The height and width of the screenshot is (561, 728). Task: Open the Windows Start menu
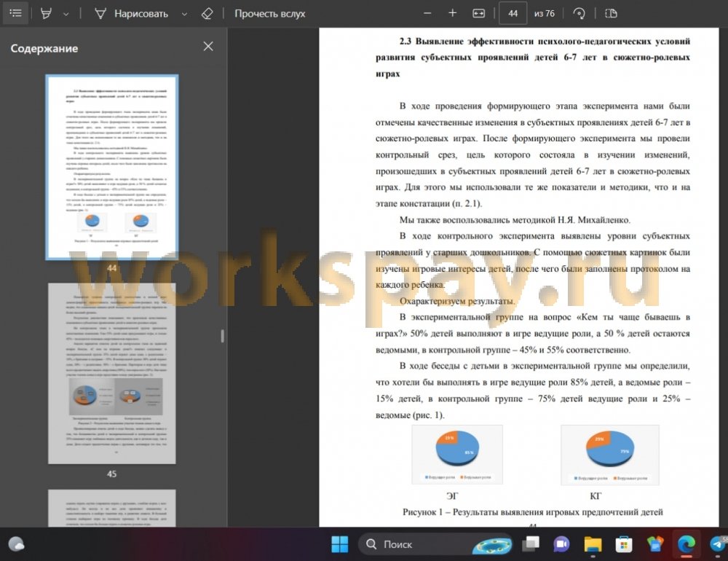tap(340, 544)
